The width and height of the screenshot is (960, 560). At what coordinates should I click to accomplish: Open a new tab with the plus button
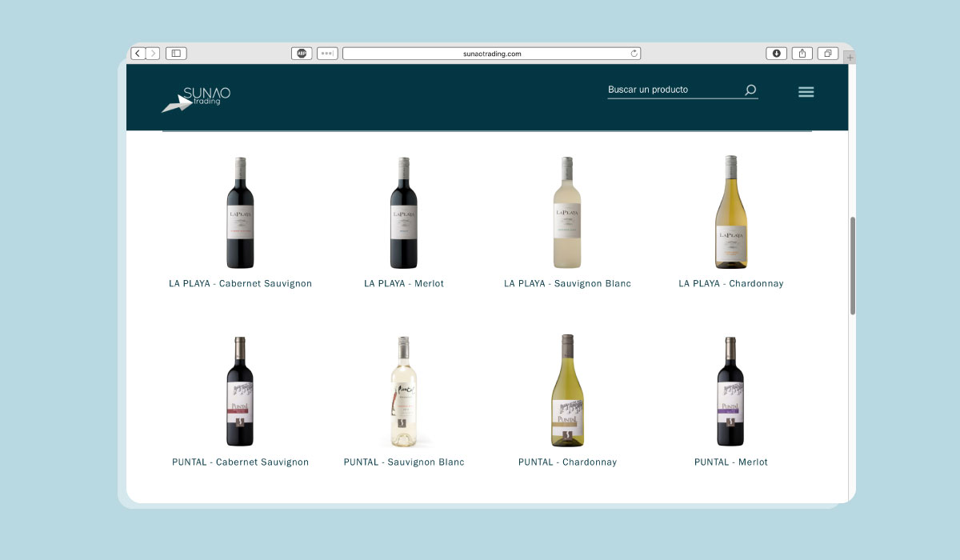850,58
